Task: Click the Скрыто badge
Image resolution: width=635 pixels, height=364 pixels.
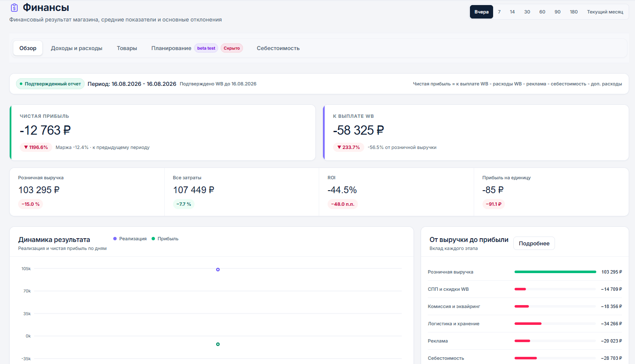Action: coord(232,48)
